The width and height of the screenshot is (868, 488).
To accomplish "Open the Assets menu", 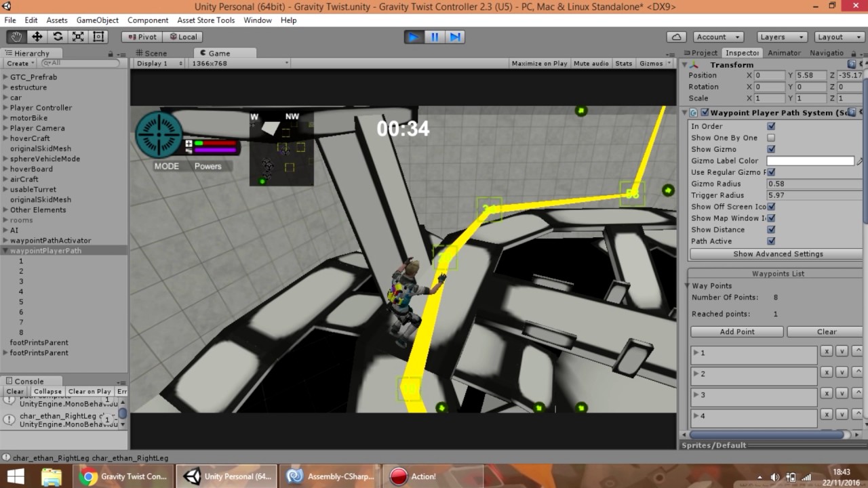I will [x=57, y=20].
